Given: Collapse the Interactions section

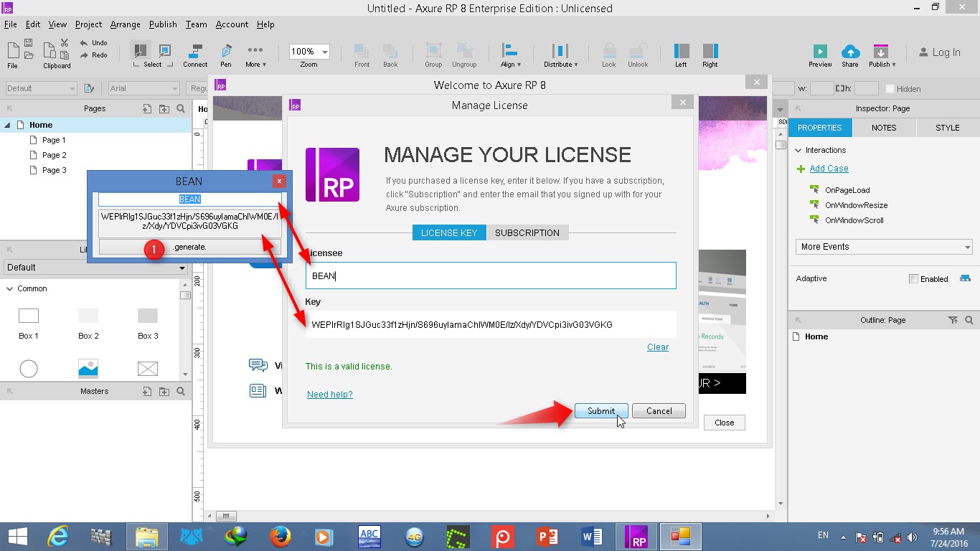Looking at the screenshot, I should tap(798, 150).
